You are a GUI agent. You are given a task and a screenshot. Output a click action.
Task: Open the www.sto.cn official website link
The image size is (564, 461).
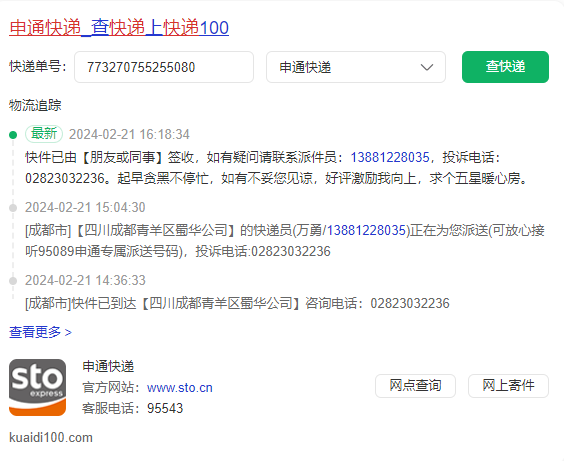pos(180,388)
